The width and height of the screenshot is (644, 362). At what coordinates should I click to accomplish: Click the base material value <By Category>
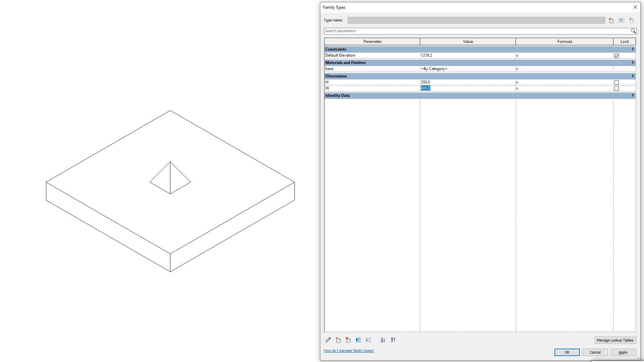[x=468, y=69]
